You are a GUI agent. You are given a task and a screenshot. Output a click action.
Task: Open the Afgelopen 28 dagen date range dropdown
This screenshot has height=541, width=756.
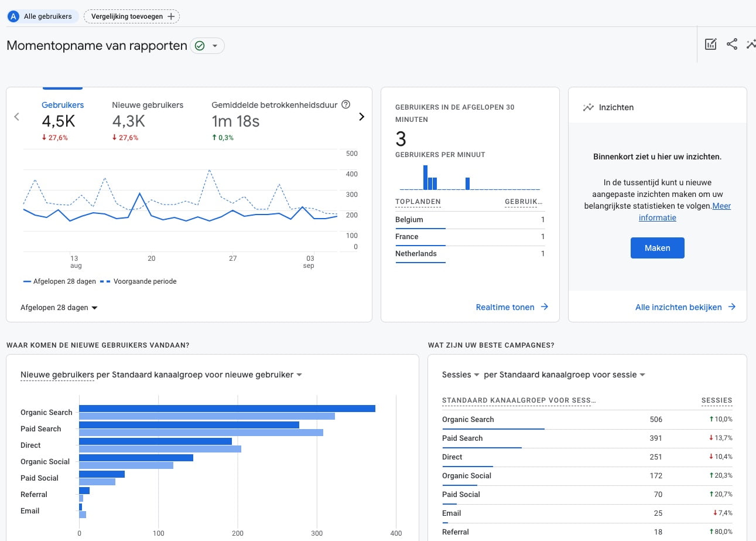(x=59, y=308)
